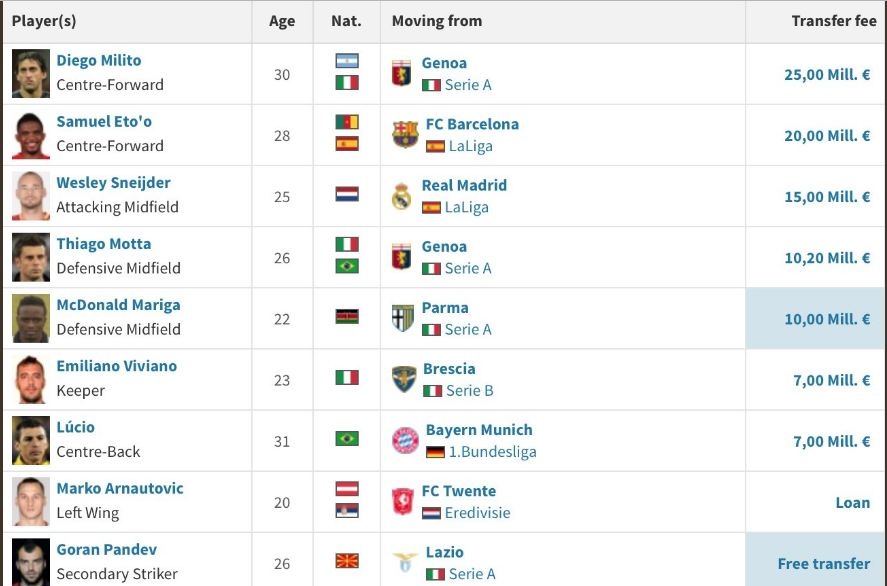Screen dimensions: 887x586
Task: Click the 25,00 Mill. € transfer fee
Action: click(827, 75)
